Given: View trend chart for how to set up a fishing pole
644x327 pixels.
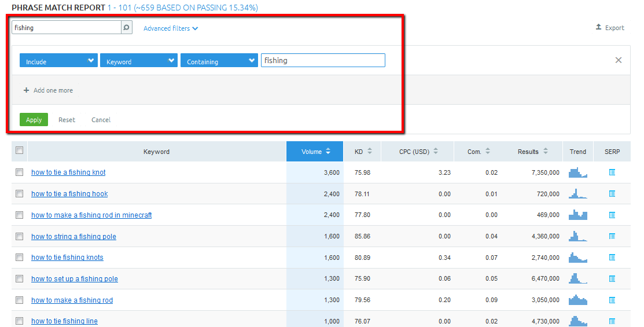Looking at the screenshot, I should click(x=578, y=278).
